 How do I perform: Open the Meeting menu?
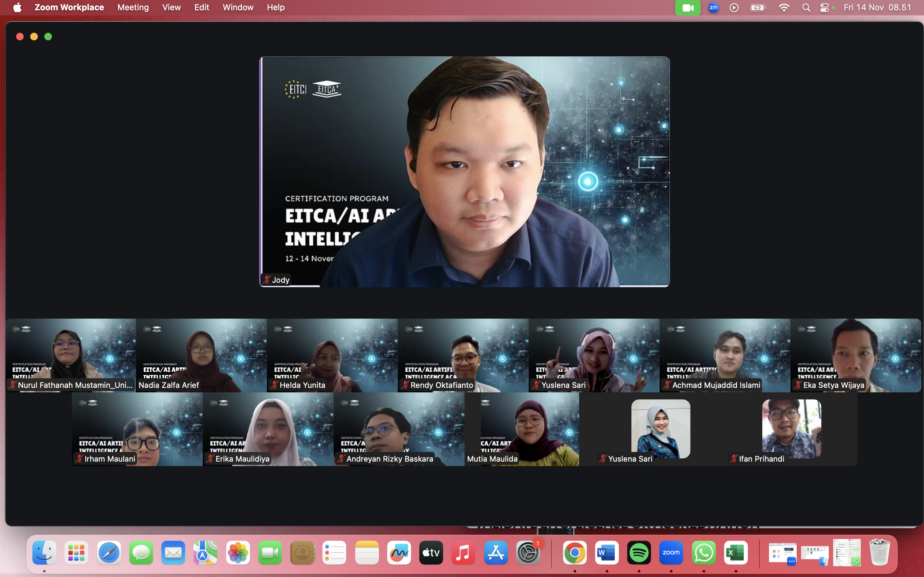(133, 7)
